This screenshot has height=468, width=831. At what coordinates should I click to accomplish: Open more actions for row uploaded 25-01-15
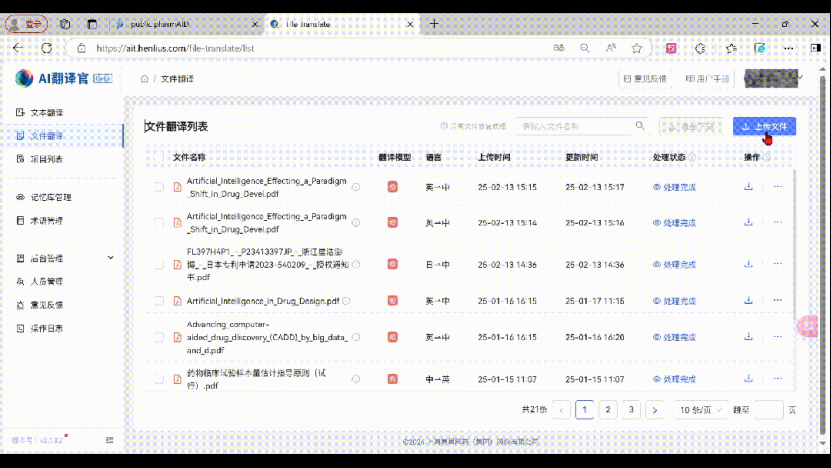point(777,378)
